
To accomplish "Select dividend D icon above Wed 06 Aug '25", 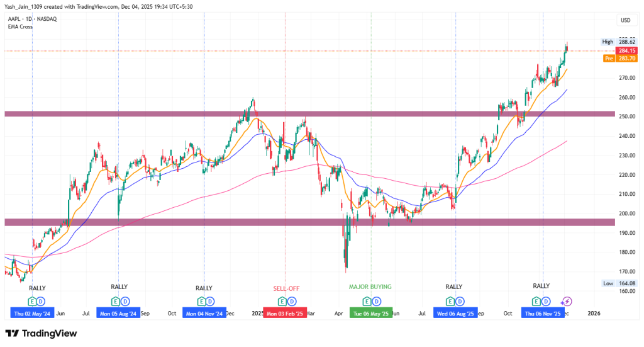I will click(460, 302).
